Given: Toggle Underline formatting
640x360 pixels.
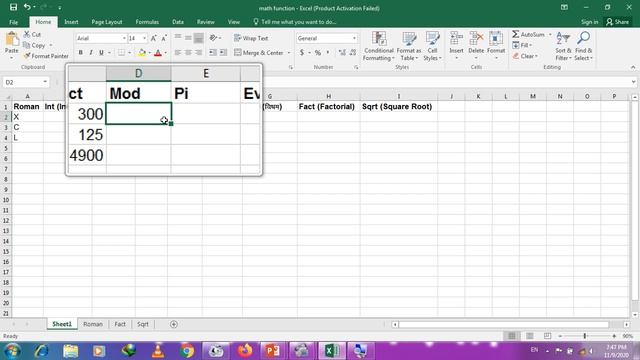Looking at the screenshot, I should (x=101, y=53).
